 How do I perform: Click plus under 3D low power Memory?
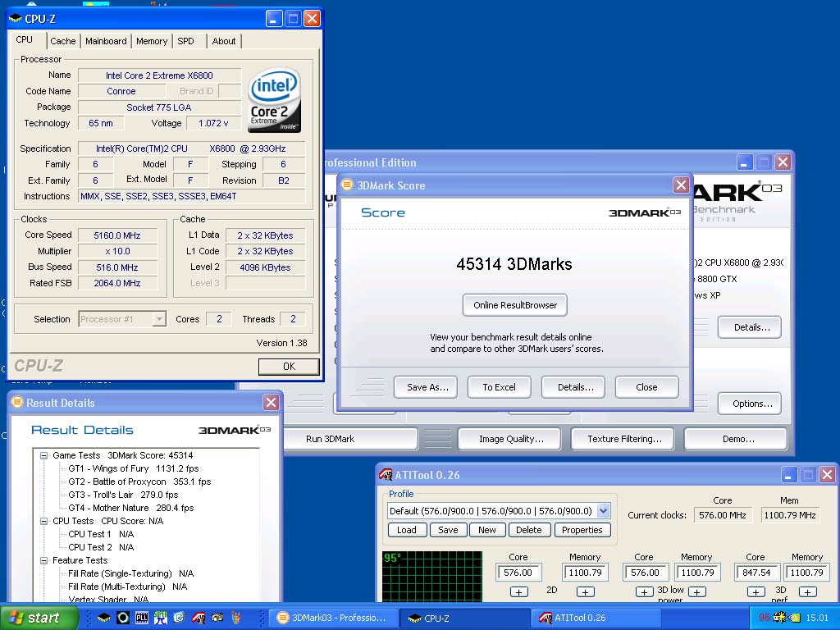(696, 592)
